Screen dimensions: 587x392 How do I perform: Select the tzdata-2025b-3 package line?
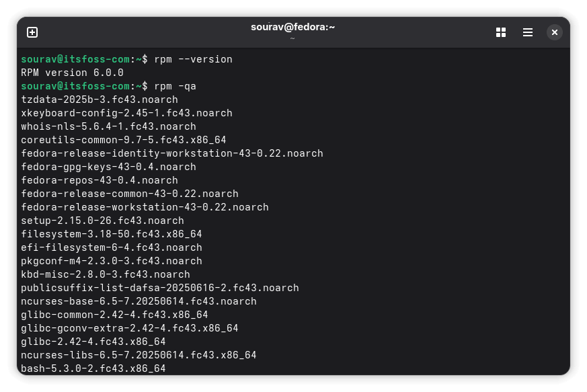[100, 100]
